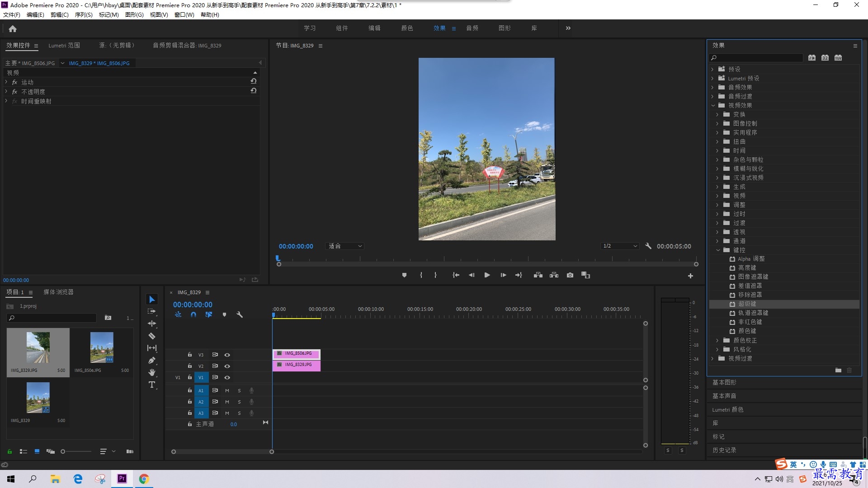
Task: Click the effects search field
Action: [757, 58]
